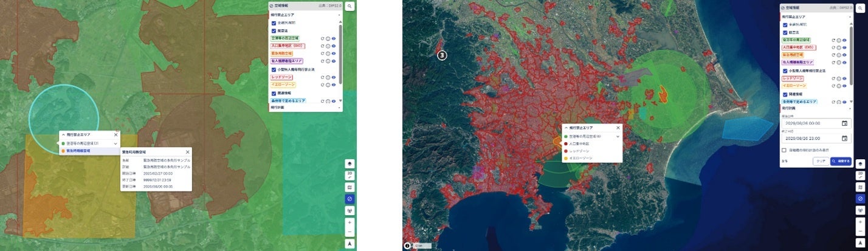Screen dimensions: 868x251
Task: Click the circled 3 marker on satellite map
Action: point(443,55)
